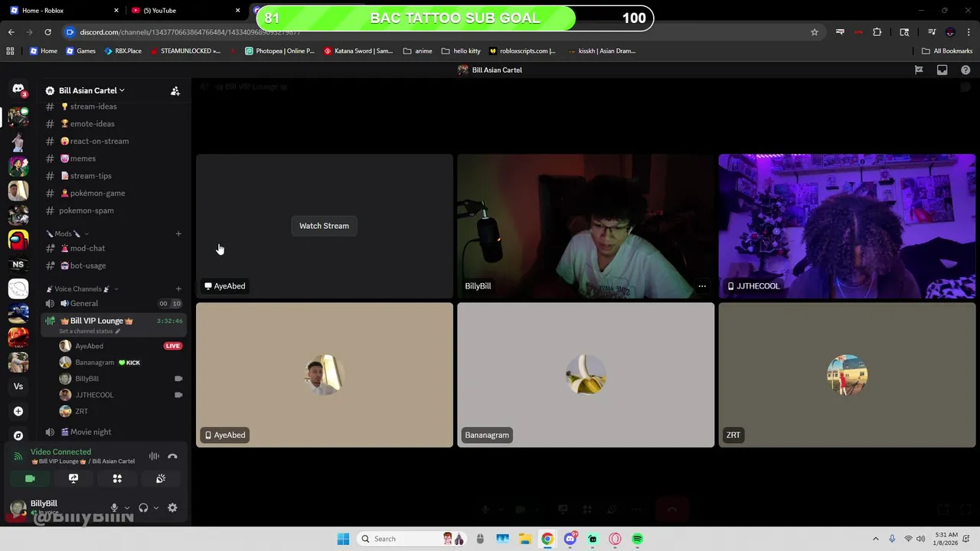This screenshot has height=551, width=980.
Task: Open the NS server icon
Action: point(18,264)
